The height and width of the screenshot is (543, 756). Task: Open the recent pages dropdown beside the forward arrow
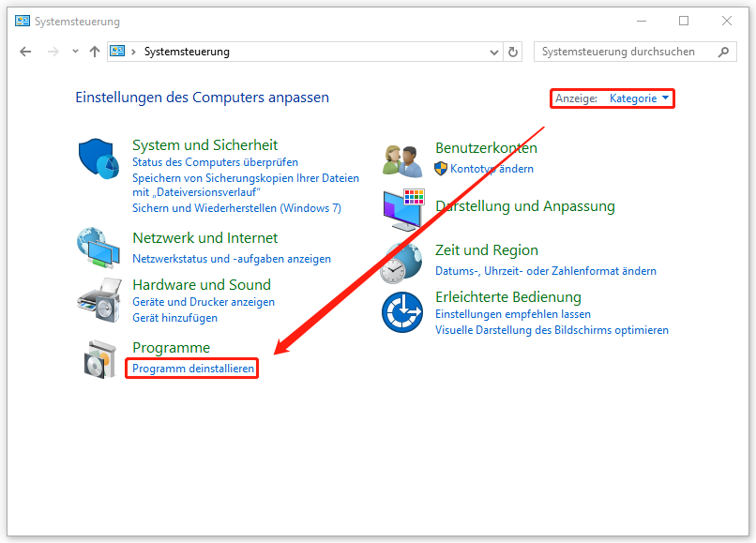point(75,52)
